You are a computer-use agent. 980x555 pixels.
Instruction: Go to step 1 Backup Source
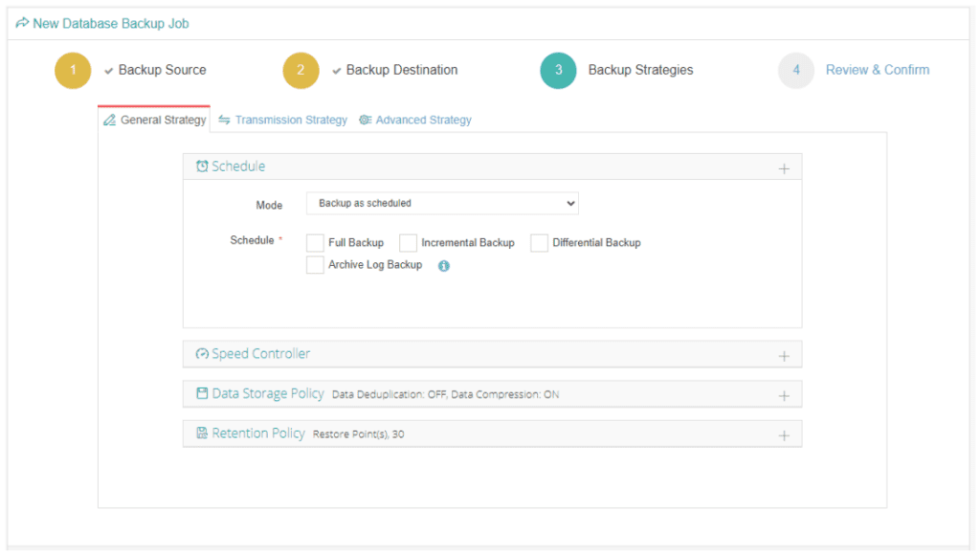(73, 70)
